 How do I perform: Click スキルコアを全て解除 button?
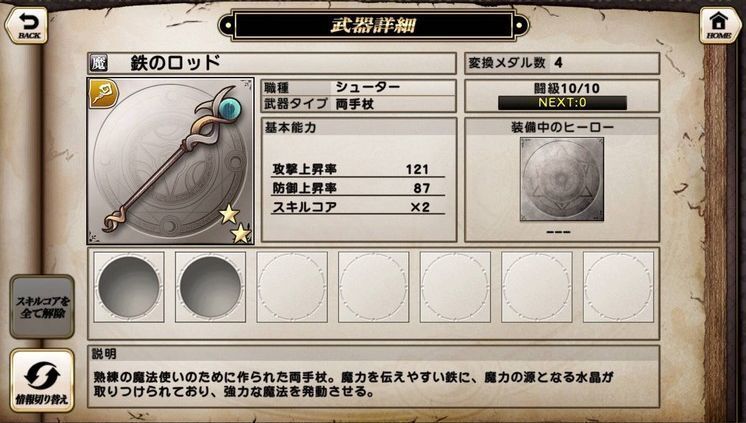click(42, 307)
